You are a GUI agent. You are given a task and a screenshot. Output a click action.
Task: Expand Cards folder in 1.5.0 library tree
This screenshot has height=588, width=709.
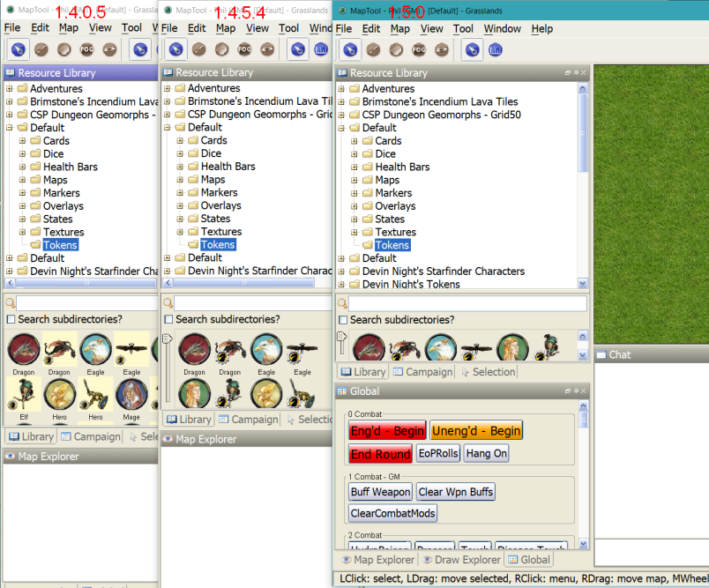[x=354, y=141]
